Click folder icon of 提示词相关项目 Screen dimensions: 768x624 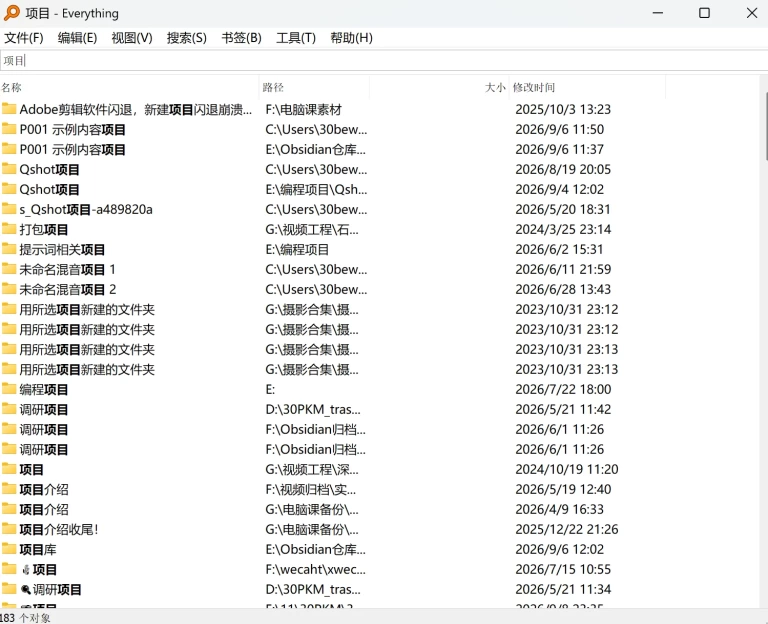pyautogui.click(x=9, y=249)
